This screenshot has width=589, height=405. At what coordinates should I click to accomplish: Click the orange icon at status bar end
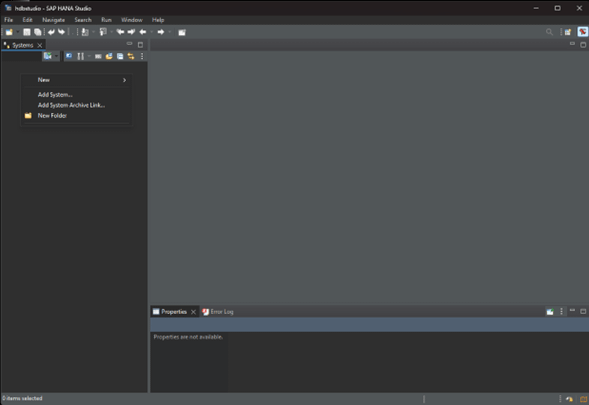click(583, 399)
